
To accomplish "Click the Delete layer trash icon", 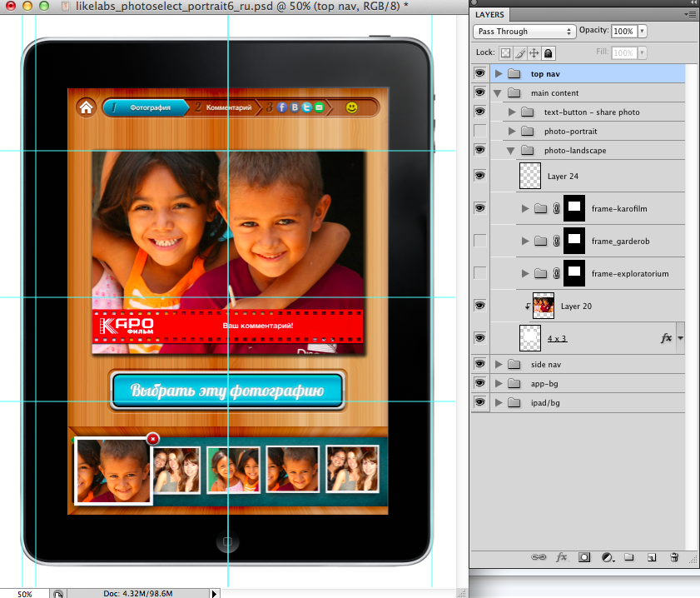I will click(x=674, y=557).
